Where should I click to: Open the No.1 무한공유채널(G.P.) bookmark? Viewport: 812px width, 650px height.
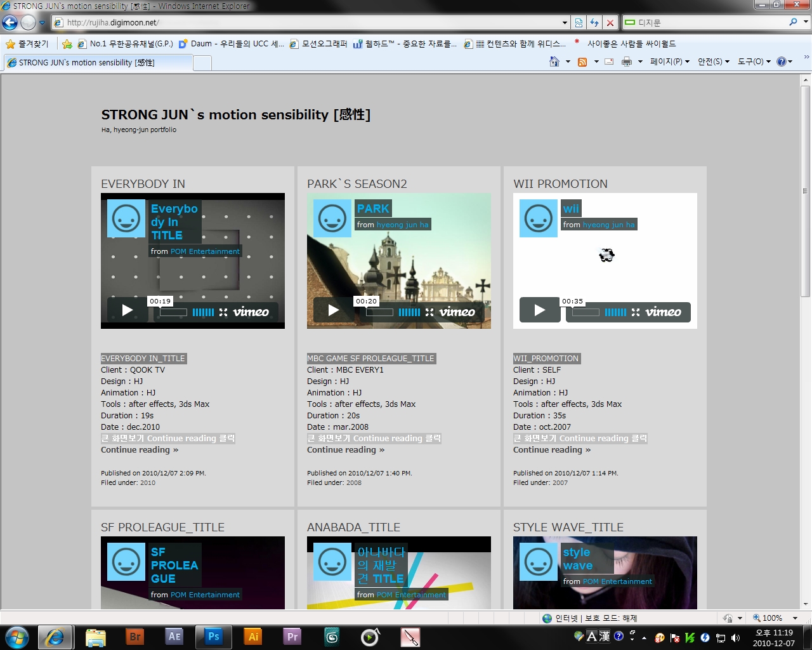click(x=125, y=44)
